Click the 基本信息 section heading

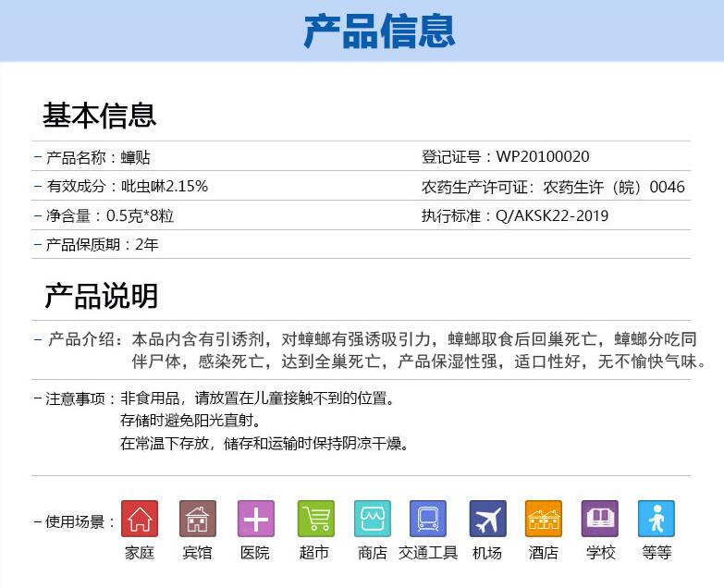click(100, 116)
